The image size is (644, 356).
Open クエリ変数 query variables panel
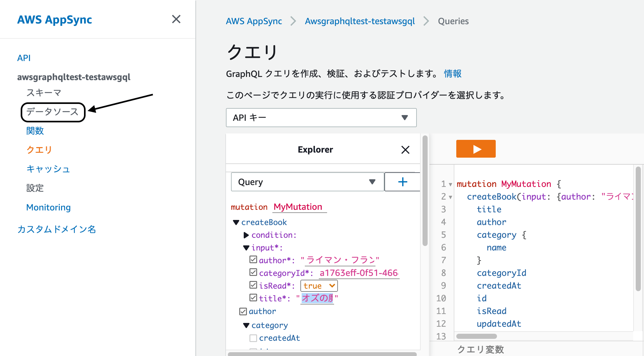tap(480, 349)
